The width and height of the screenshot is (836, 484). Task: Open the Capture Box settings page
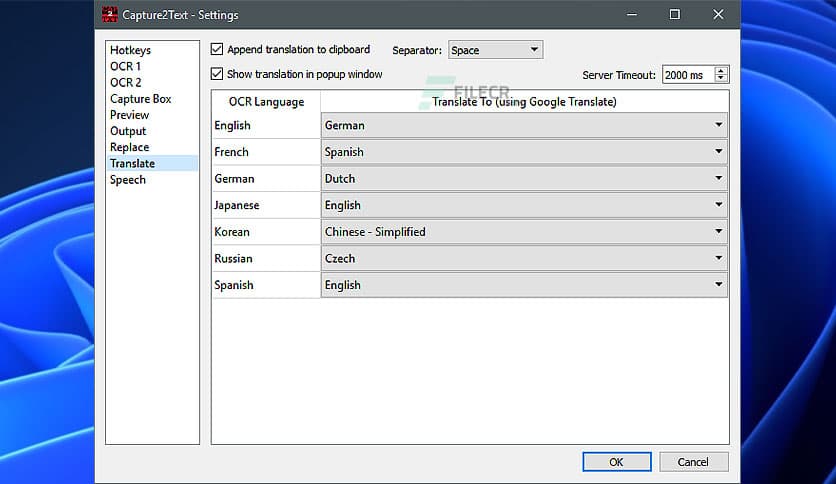pos(140,99)
